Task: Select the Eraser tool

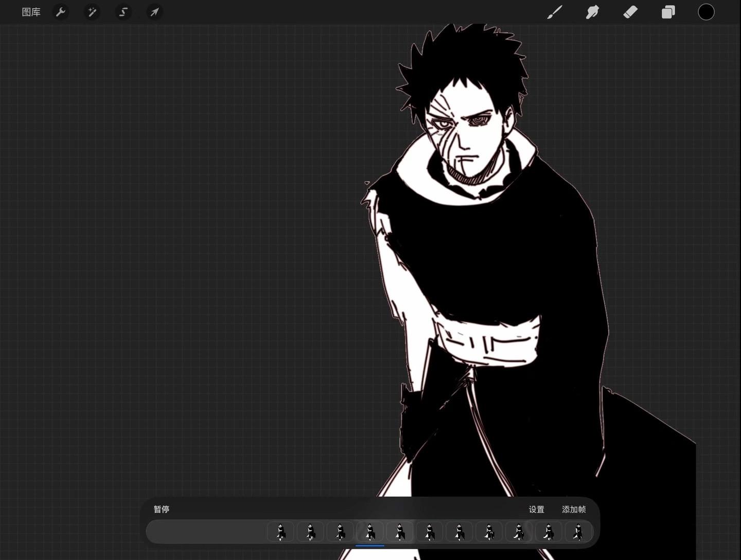Action: [630, 12]
